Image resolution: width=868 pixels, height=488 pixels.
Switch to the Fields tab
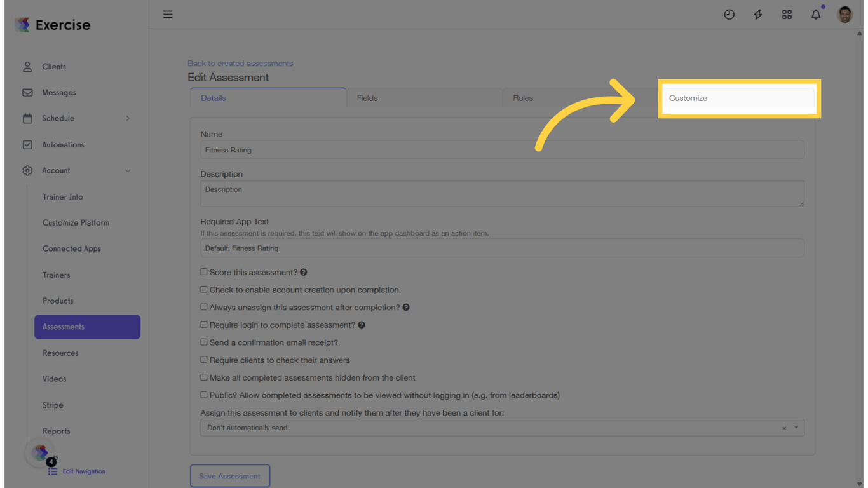[x=367, y=98]
